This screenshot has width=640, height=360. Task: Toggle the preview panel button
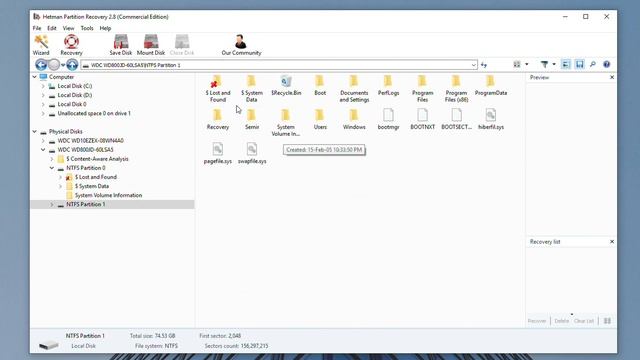[566, 64]
